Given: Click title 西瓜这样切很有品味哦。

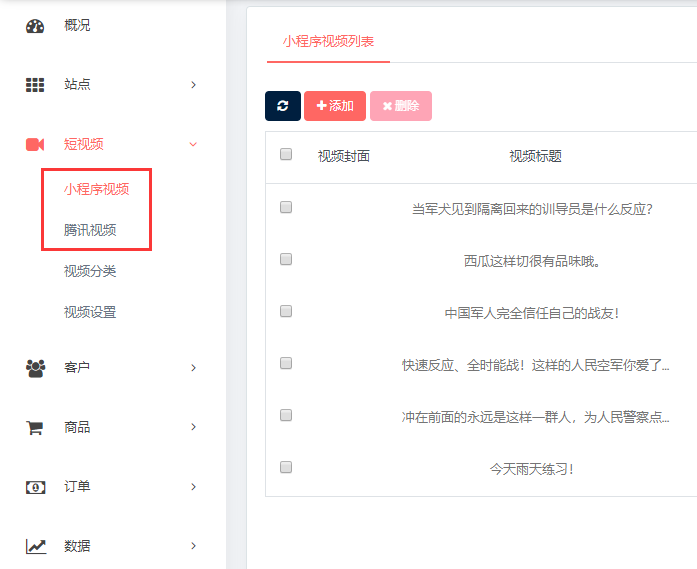Looking at the screenshot, I should click(532, 261).
